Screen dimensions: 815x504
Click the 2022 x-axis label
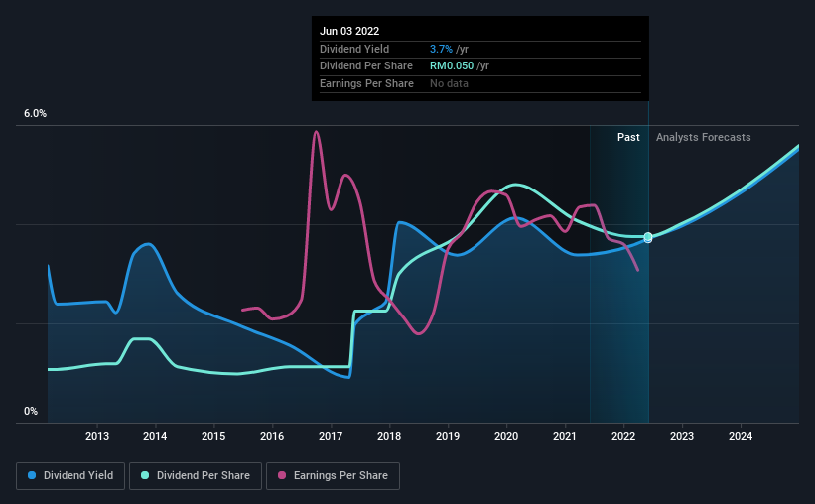coord(623,436)
